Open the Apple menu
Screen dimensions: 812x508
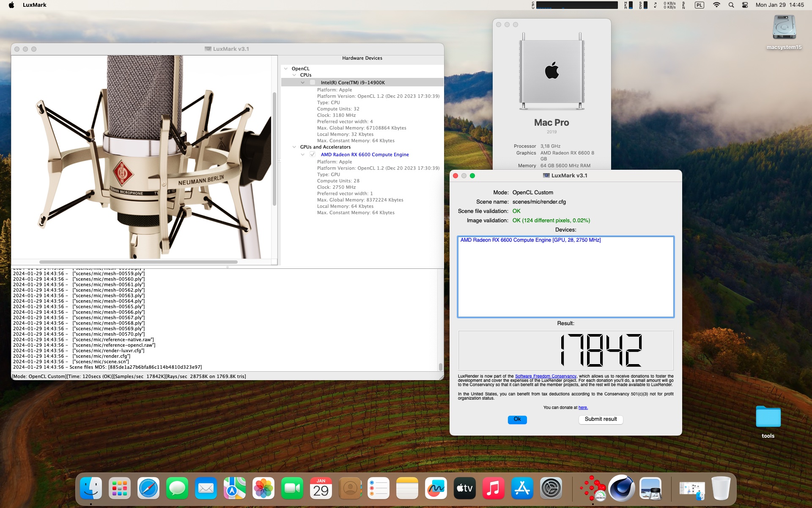pos(11,5)
